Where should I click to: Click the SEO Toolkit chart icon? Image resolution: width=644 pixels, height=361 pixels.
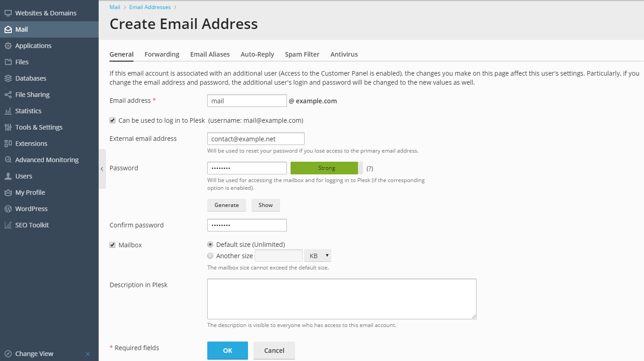coord(8,225)
